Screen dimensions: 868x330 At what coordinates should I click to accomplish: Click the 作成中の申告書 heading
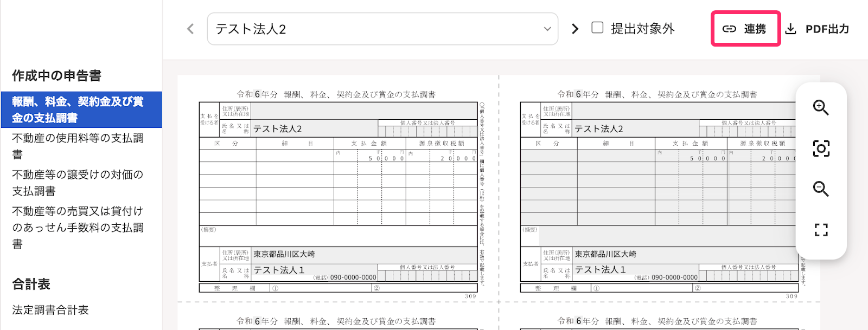coord(57,76)
